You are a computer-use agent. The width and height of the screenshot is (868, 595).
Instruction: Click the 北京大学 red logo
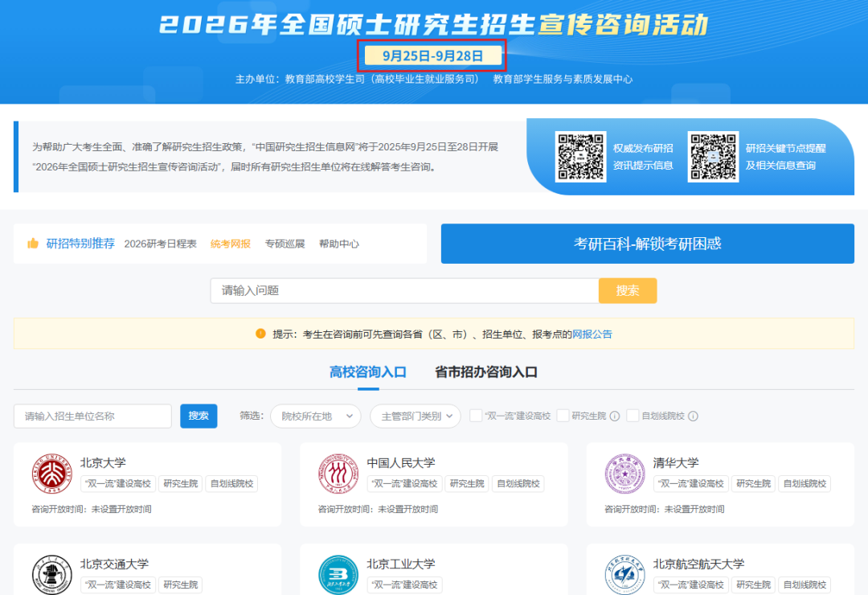pos(52,474)
